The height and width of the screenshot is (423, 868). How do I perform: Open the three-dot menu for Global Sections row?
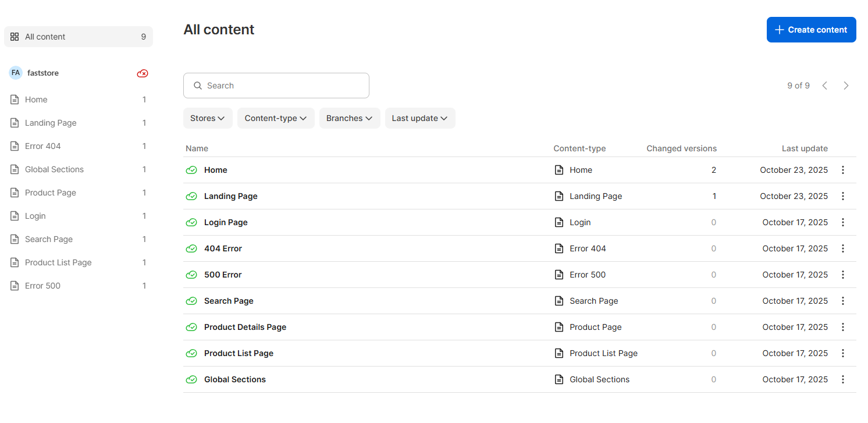tap(843, 379)
